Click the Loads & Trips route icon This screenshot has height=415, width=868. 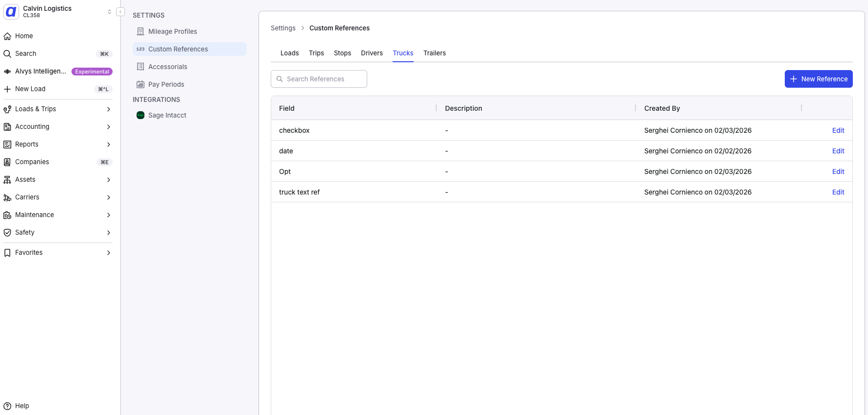tap(7, 109)
